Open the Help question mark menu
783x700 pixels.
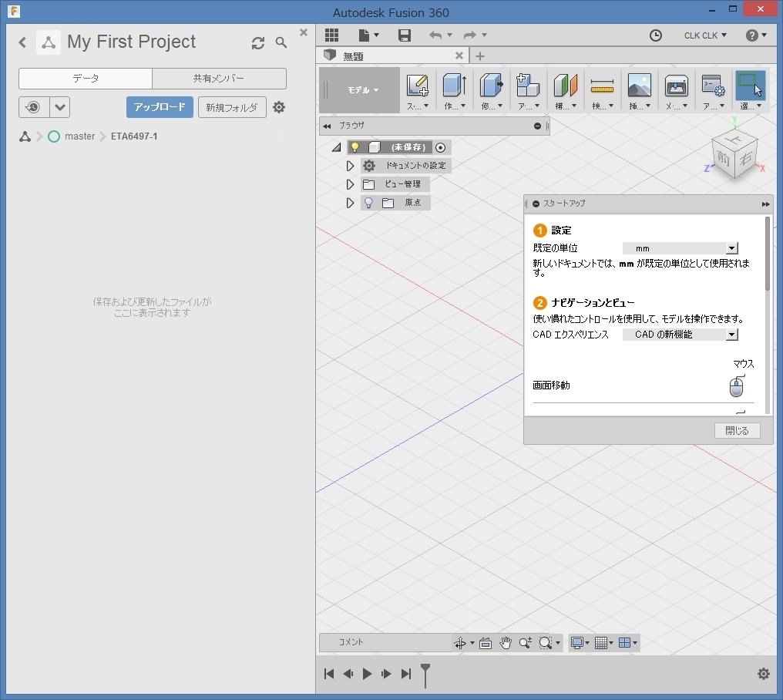point(756,35)
